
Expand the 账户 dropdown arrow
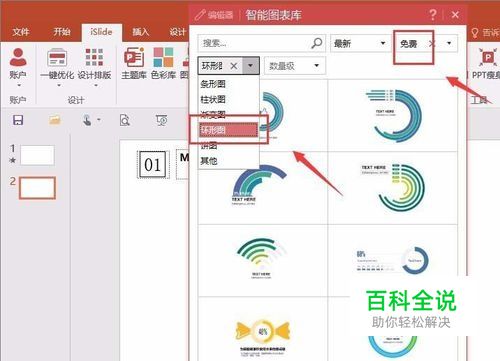coord(19,86)
